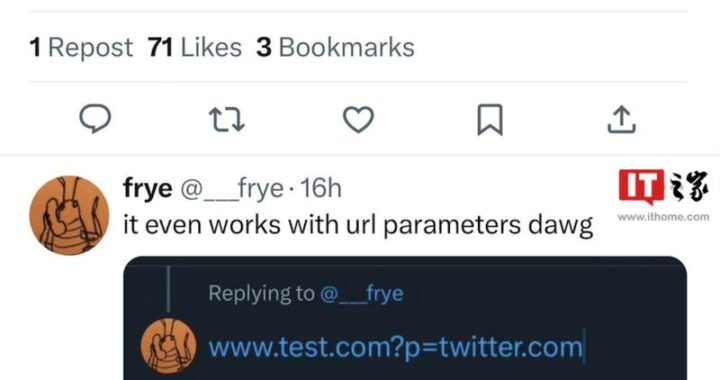Open the 71 Likes list
720x380 pixels.
(195, 47)
